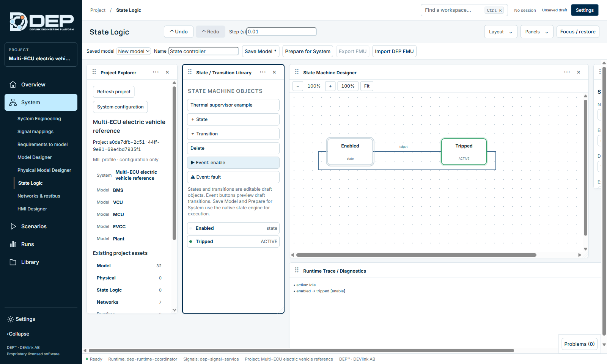Viewport: 607px width, 364px height.
Task: Click Prepare for System button
Action: pyautogui.click(x=308, y=51)
